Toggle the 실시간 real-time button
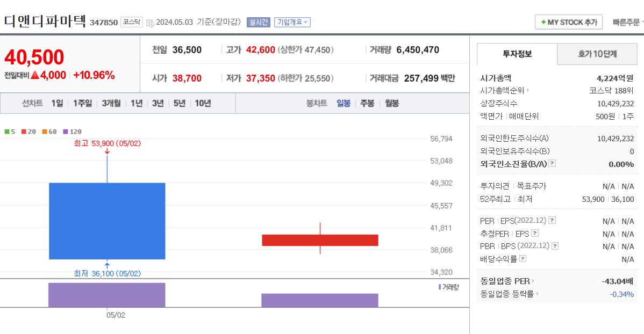The width and height of the screenshot is (644, 334). 259,22
